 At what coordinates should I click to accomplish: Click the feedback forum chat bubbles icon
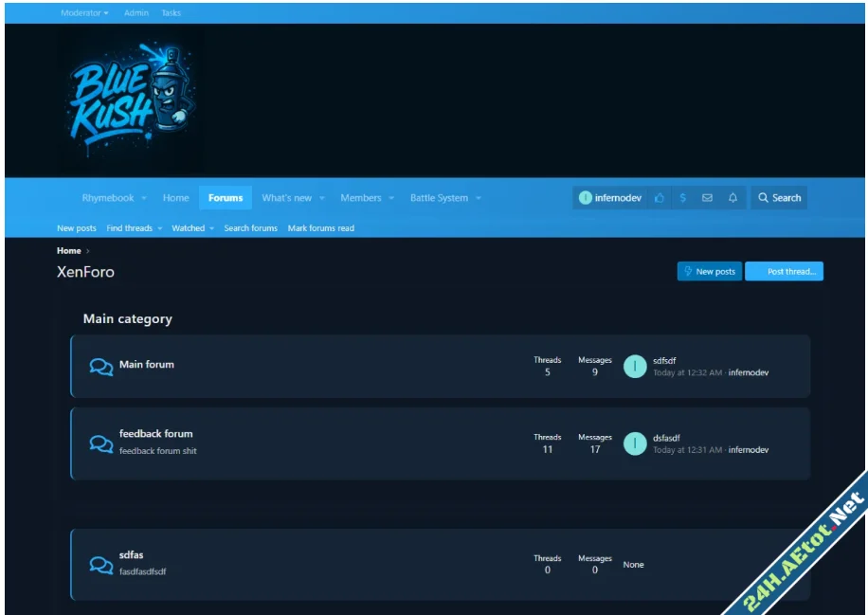point(100,443)
